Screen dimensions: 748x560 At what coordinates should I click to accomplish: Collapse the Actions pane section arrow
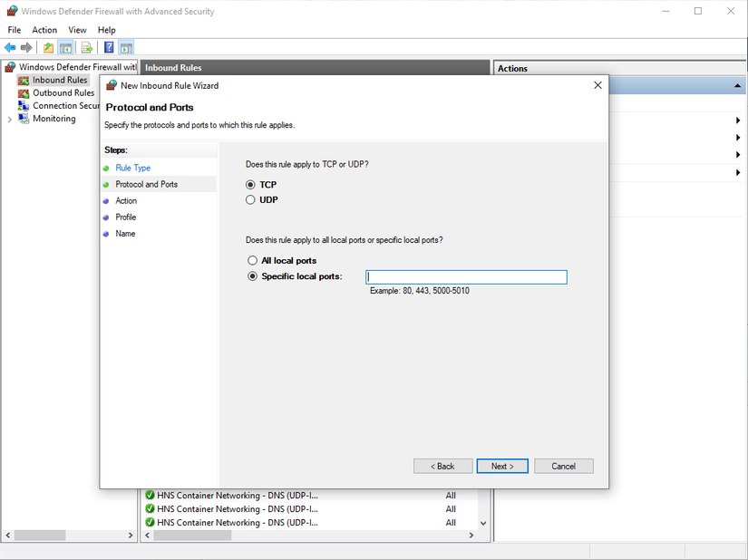[737, 86]
